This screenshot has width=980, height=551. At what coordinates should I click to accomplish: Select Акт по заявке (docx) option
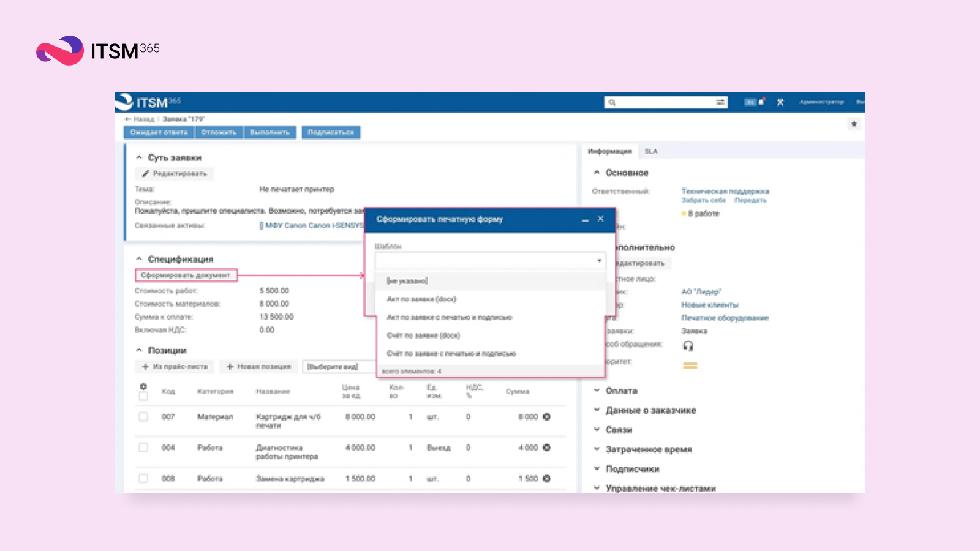(490, 299)
